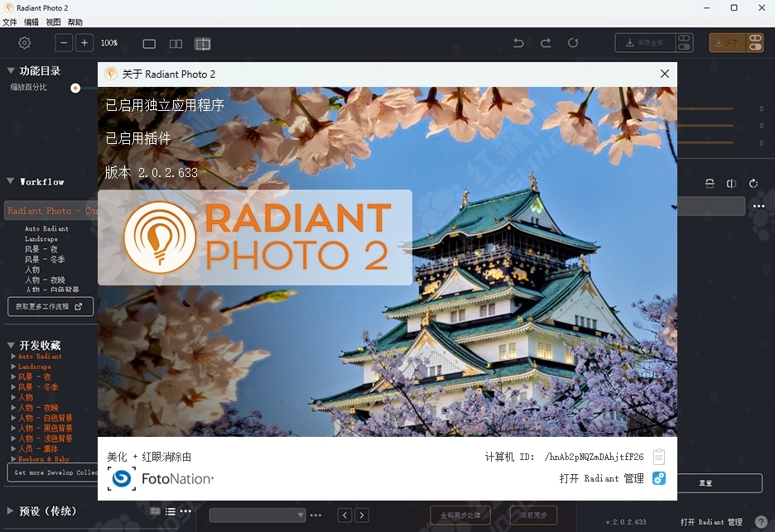The width and height of the screenshot is (775, 532).
Task: Click Get more Develop Collections button
Action: point(53,472)
